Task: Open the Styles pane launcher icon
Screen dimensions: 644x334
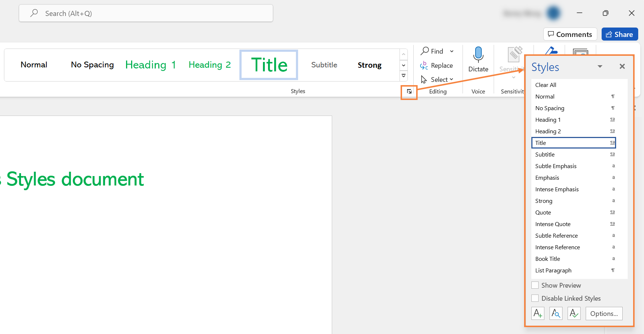Action: tap(409, 92)
